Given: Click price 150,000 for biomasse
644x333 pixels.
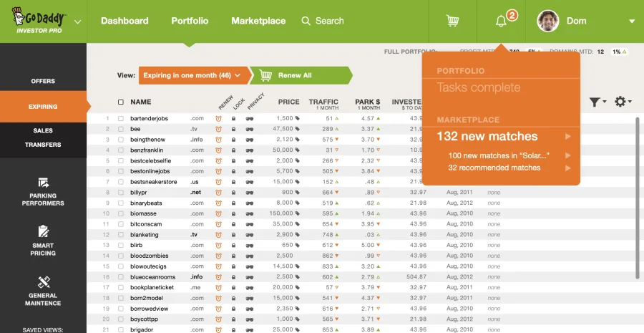Looking at the screenshot, I should point(281,214).
